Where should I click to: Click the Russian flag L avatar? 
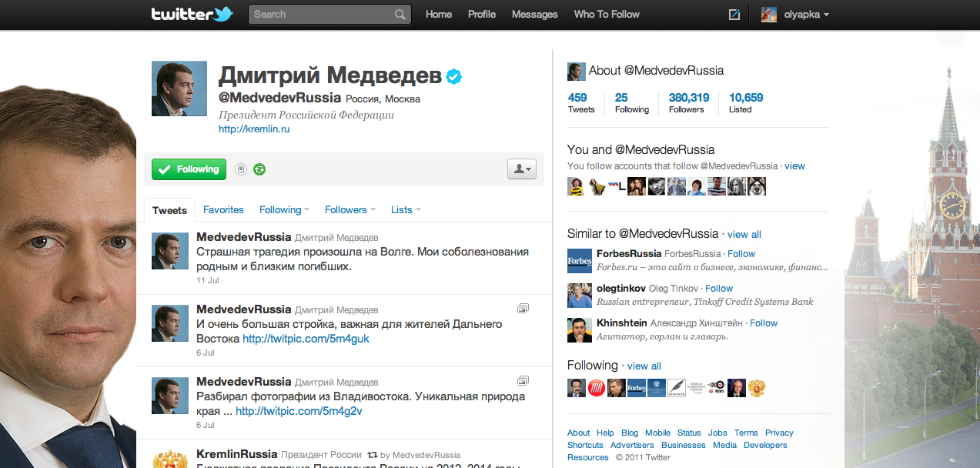[x=617, y=186]
